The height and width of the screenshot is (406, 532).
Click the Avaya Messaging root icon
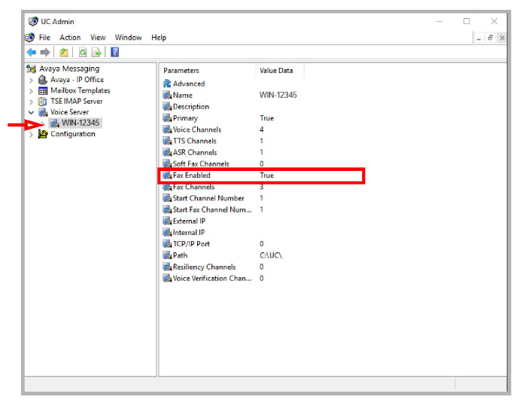[x=31, y=69]
